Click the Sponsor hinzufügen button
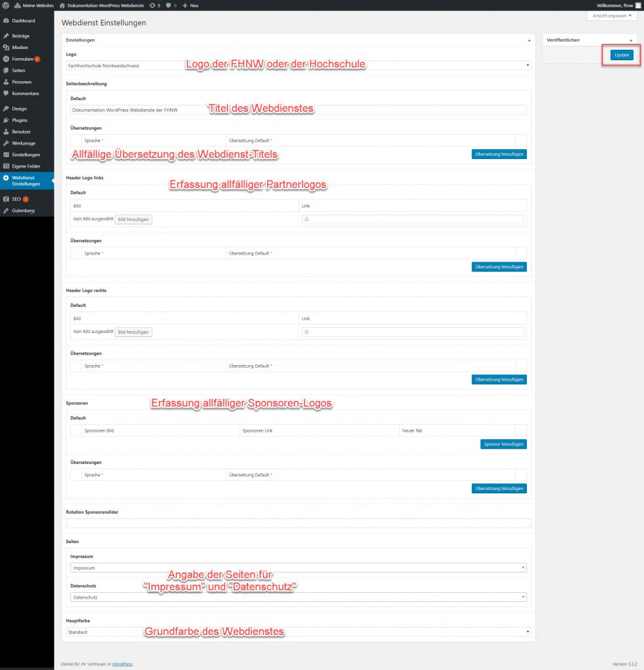 click(503, 444)
